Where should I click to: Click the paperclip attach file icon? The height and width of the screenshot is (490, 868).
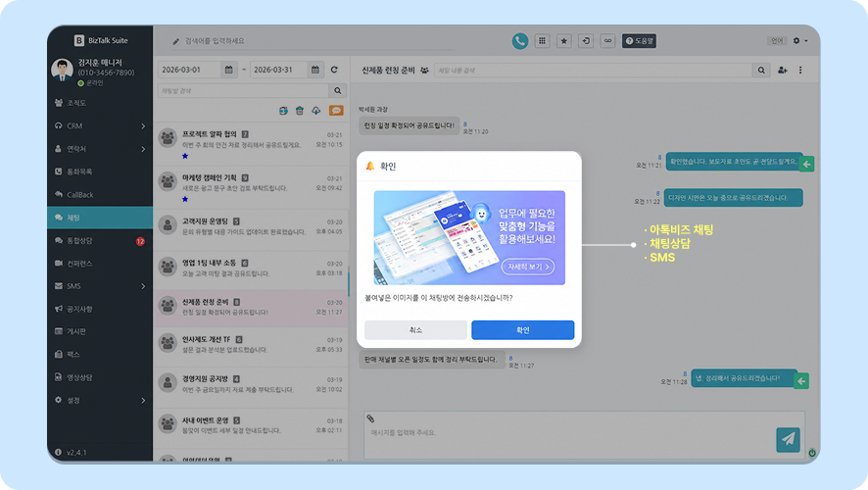[x=370, y=418]
